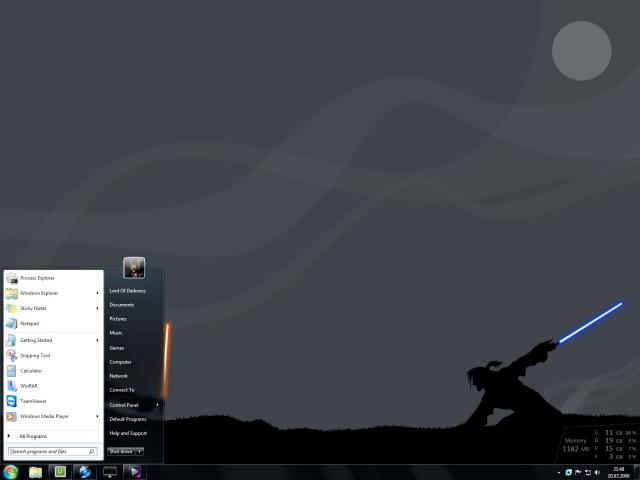Open Shut down options arrow

coord(140,451)
